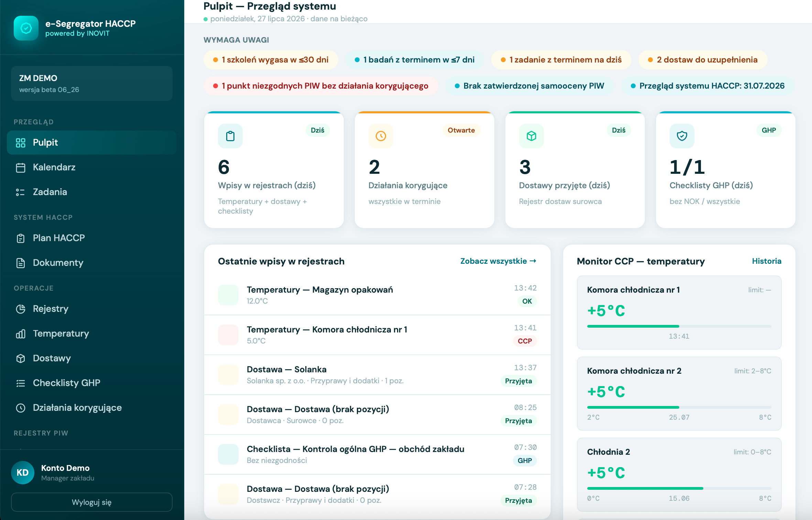
Task: Click icon square of Komora chłodnicza nr 1 entry
Action: coord(228,335)
